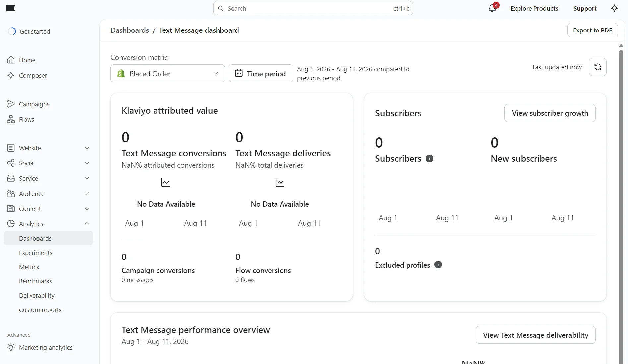
Task: Click View Text Message deliverability button
Action: tap(535, 335)
